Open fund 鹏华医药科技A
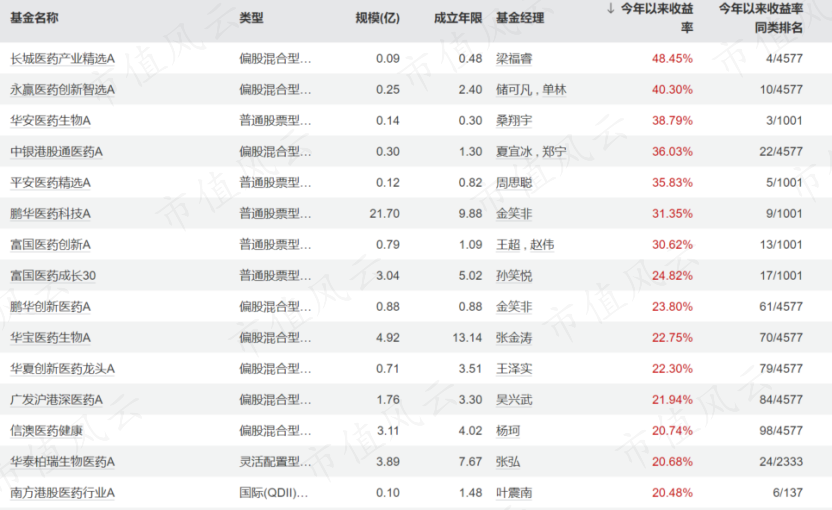The width and height of the screenshot is (832, 510). pos(50,213)
